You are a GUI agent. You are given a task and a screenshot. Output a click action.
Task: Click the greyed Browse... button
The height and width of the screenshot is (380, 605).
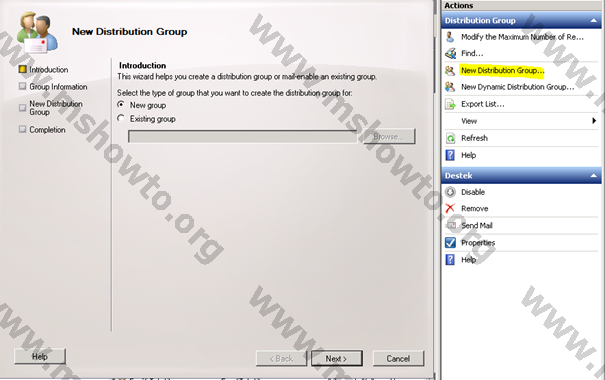389,137
